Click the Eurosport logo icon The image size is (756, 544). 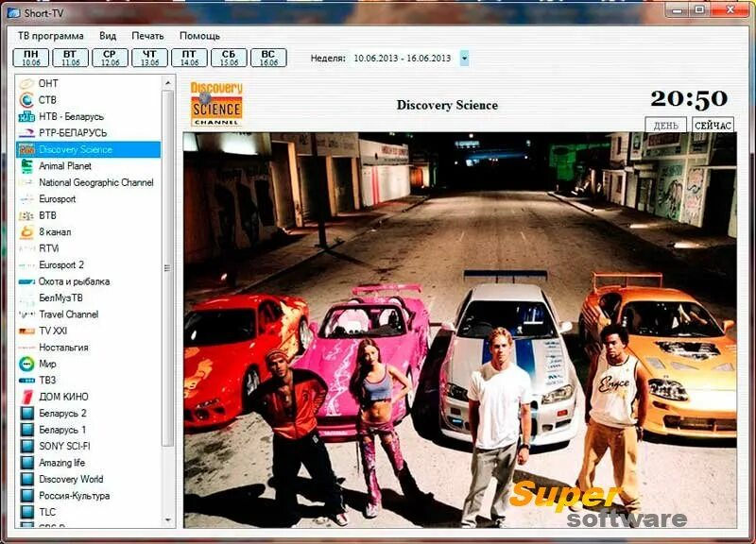tap(26, 198)
